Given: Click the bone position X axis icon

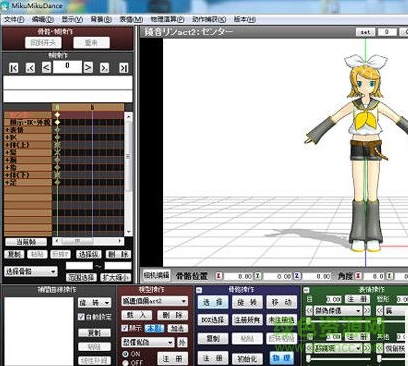Looking at the screenshot, I should (219, 276).
